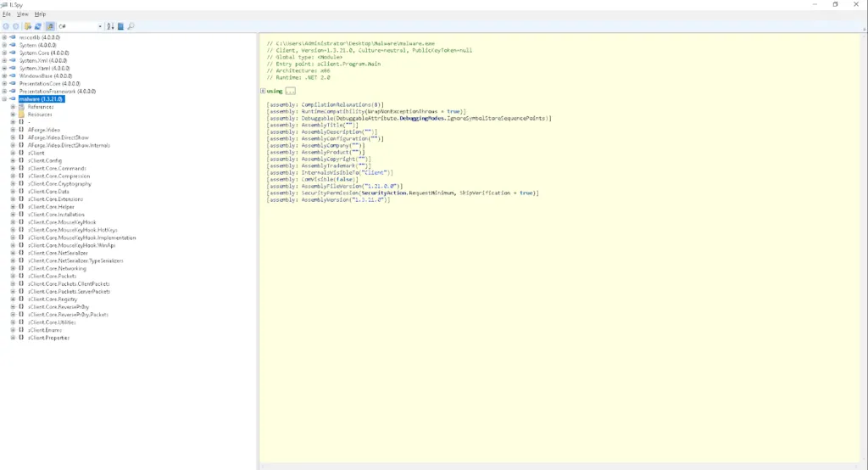Select xClient.Core.Extensions in the tree
The width and height of the screenshot is (868, 470).
click(x=55, y=199)
